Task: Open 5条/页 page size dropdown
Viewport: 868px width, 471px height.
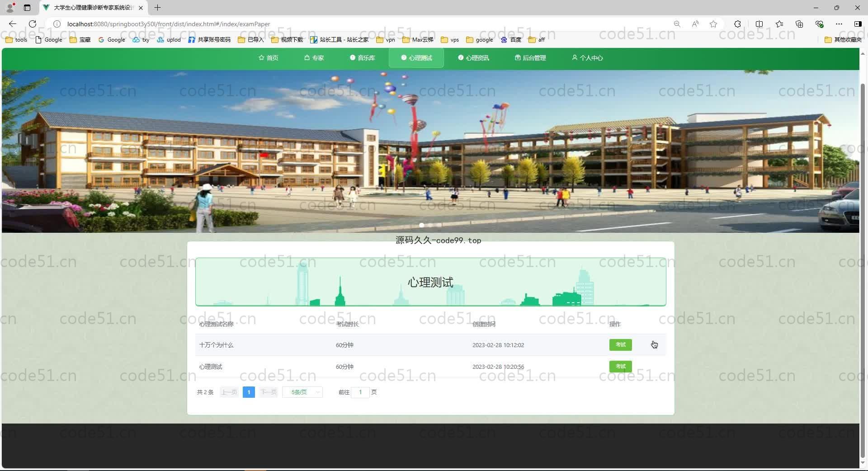Action: pyautogui.click(x=302, y=392)
